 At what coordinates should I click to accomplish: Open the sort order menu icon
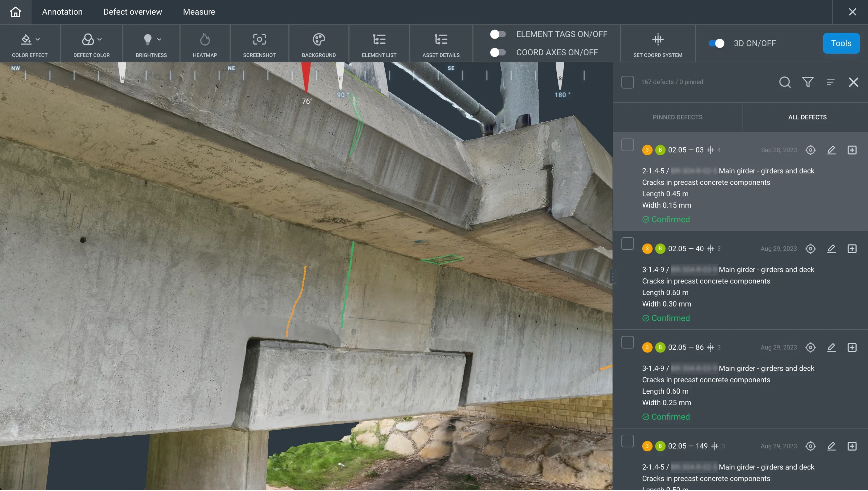pyautogui.click(x=830, y=82)
